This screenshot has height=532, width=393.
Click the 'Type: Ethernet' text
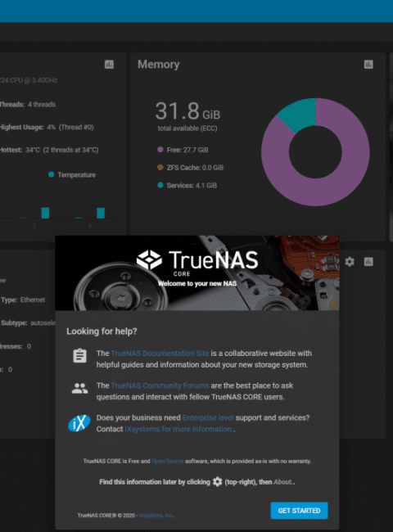point(23,300)
